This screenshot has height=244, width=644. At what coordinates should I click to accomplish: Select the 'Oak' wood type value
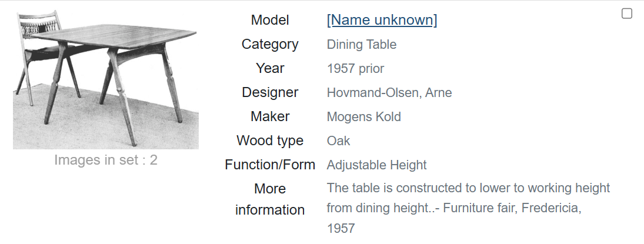(x=338, y=141)
